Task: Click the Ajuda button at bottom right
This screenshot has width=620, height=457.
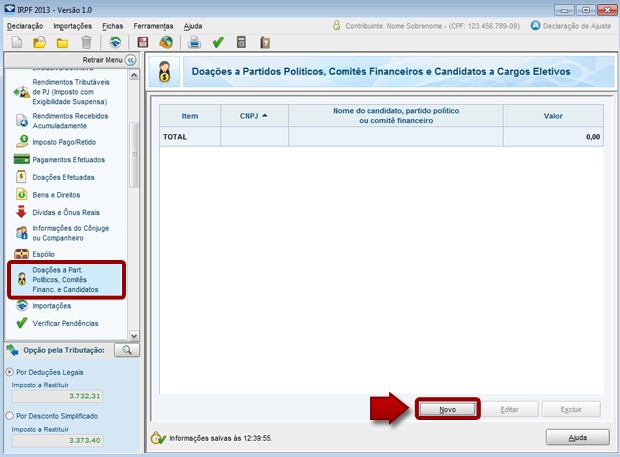Action: pyautogui.click(x=577, y=437)
